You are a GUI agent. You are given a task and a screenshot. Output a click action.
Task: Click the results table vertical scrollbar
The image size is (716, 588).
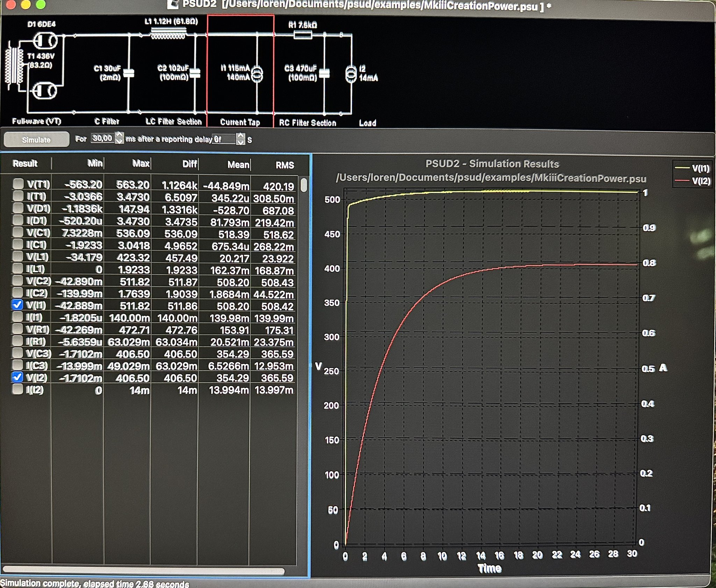coord(304,185)
